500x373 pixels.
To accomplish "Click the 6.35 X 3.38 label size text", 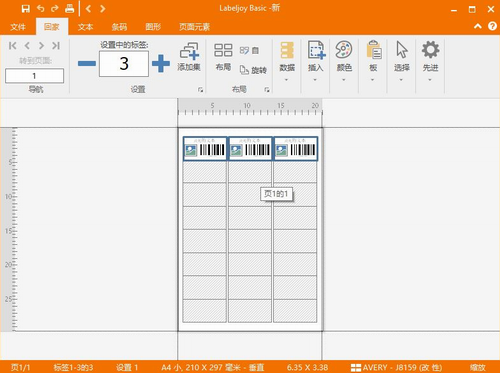I will point(307,367).
